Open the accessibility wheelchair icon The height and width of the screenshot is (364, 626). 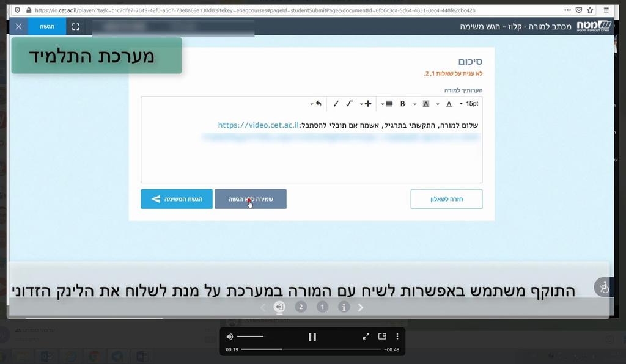tap(603, 286)
